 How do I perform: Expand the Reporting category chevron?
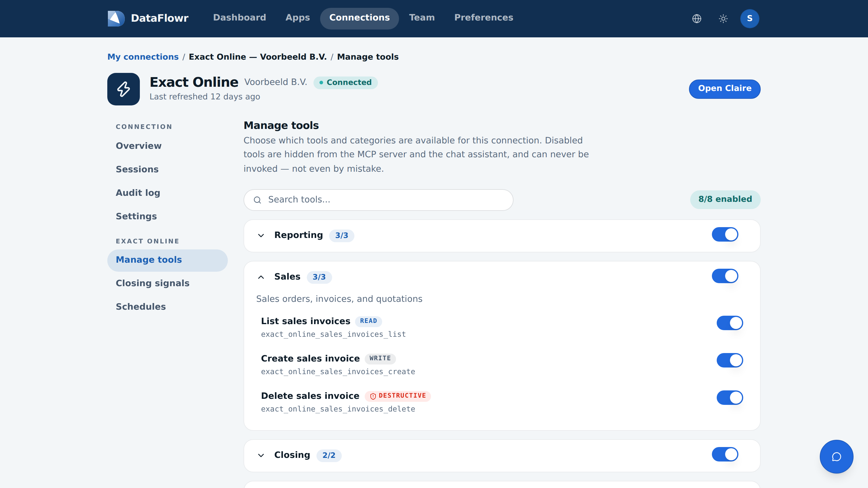click(x=261, y=235)
